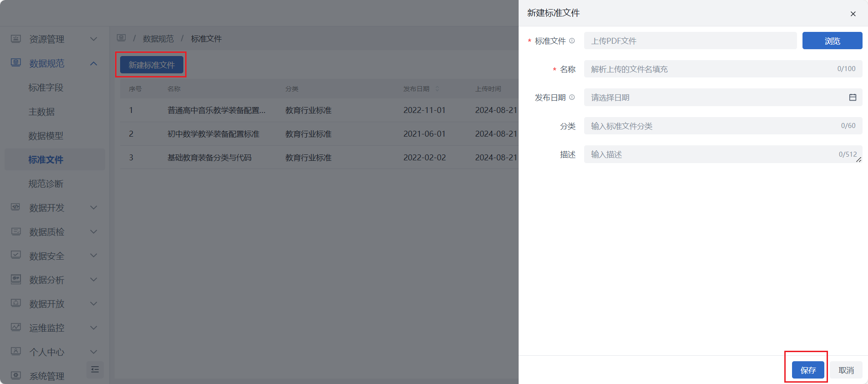Click the 数据开发 sidebar icon
The height and width of the screenshot is (384, 868).
(16, 207)
